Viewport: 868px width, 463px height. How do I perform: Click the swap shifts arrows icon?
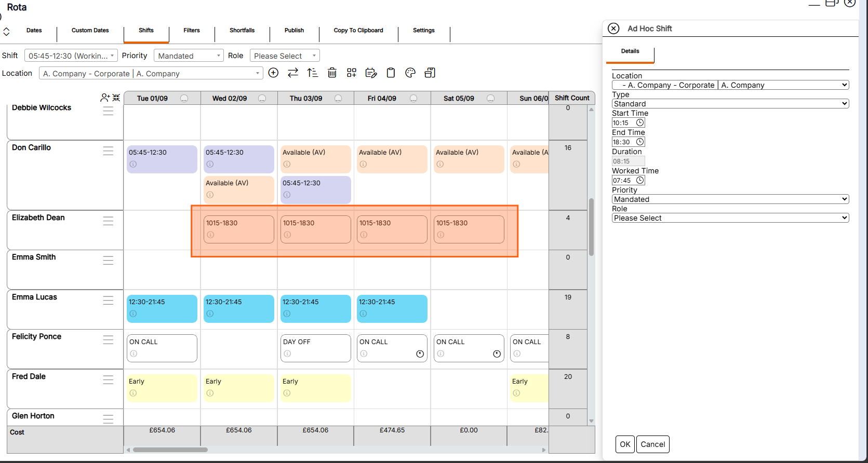pos(293,73)
